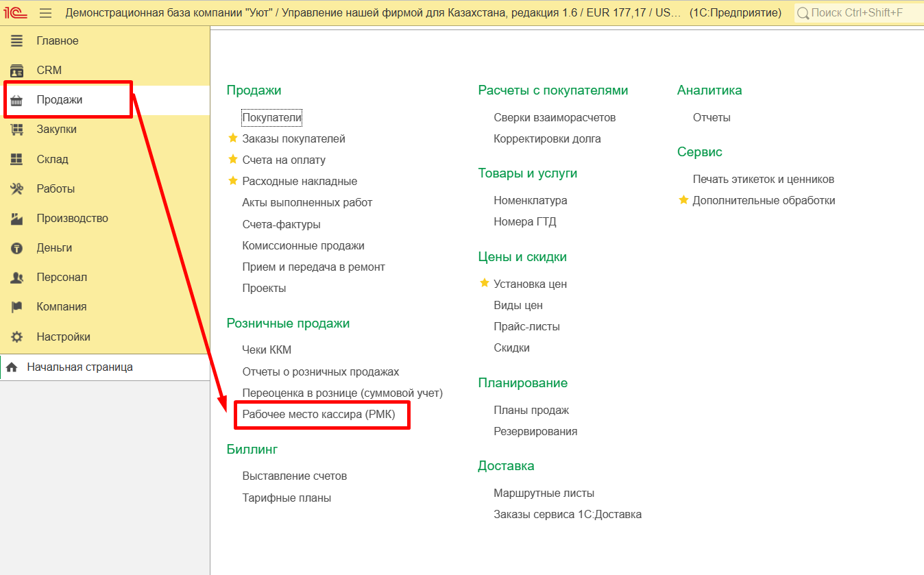Click the Расчеты с покупателями heading
The height and width of the screenshot is (575, 924).
553,90
